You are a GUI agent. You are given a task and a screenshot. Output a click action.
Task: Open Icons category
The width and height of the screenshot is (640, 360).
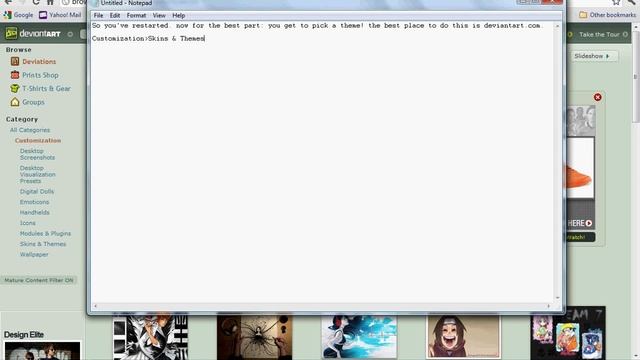pos(28,223)
